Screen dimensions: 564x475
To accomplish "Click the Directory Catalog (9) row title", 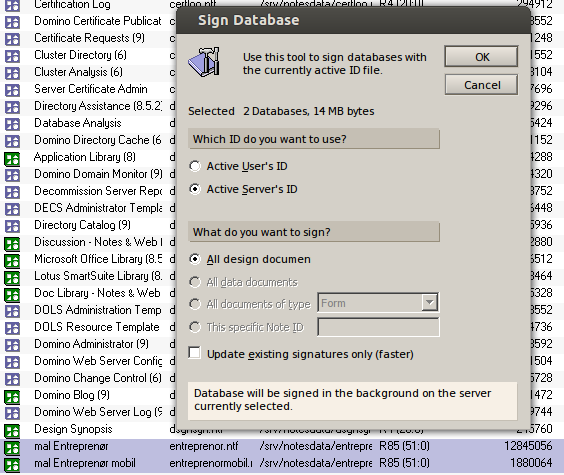I will [82, 225].
